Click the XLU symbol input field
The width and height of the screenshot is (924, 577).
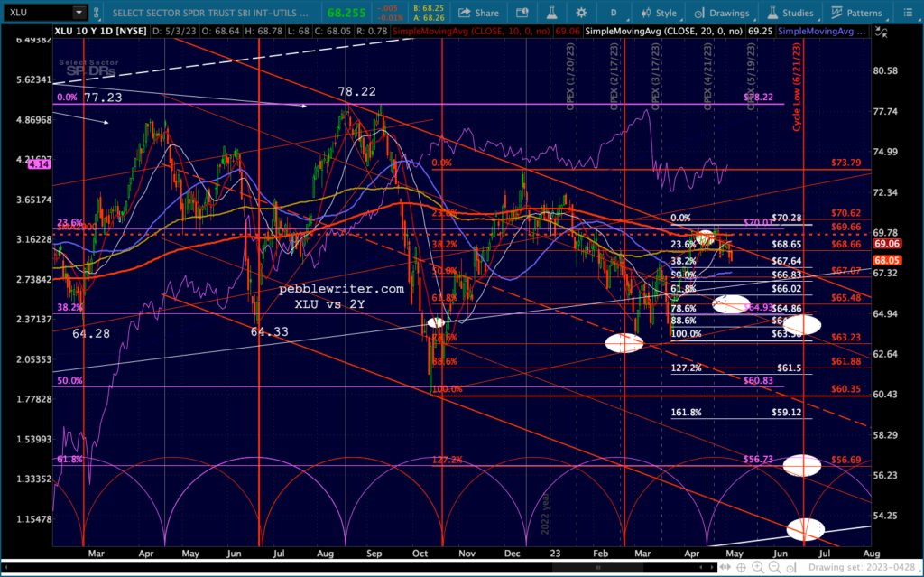tap(39, 12)
